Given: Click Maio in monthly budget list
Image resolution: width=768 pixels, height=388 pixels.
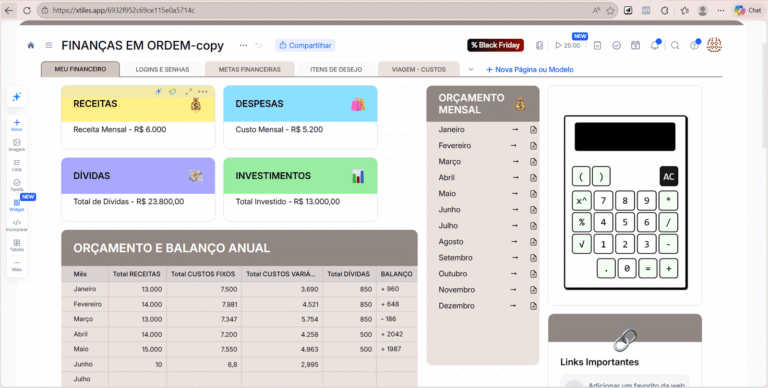Looking at the screenshot, I should click(x=447, y=194).
